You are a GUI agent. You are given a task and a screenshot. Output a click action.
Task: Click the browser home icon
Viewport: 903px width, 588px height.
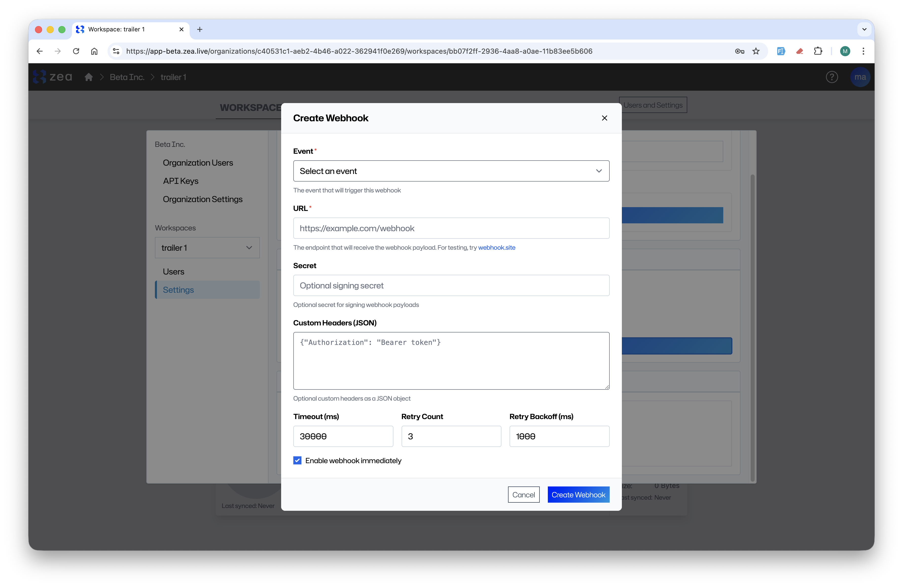[x=94, y=51]
